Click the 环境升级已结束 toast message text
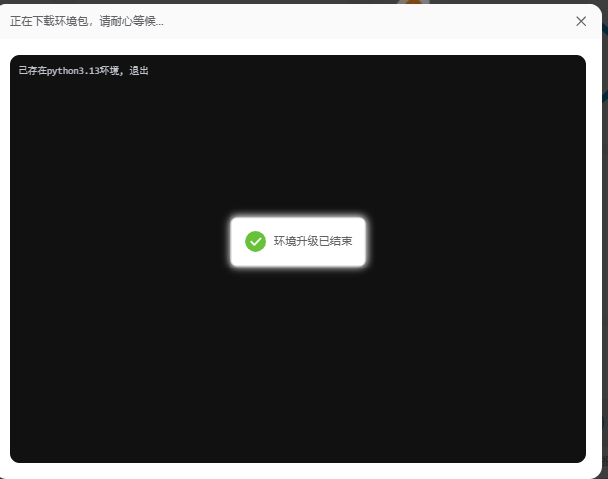The height and width of the screenshot is (479, 608). (312, 242)
